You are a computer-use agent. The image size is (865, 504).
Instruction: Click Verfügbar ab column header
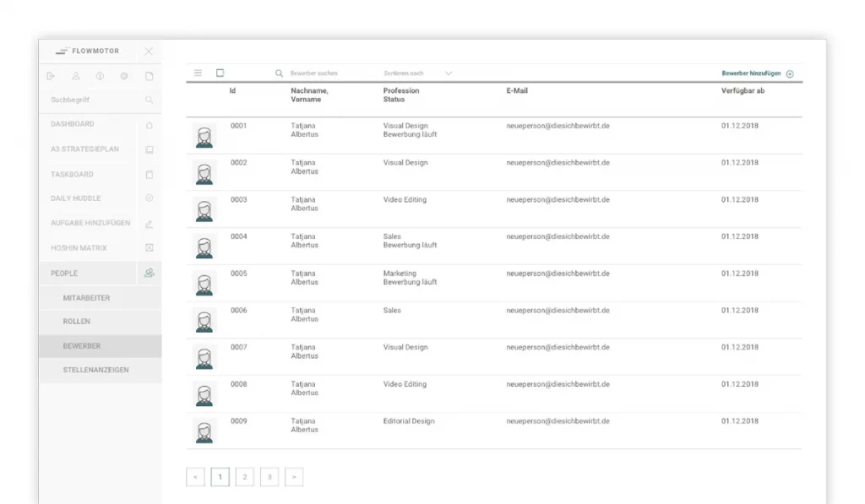pyautogui.click(x=743, y=90)
